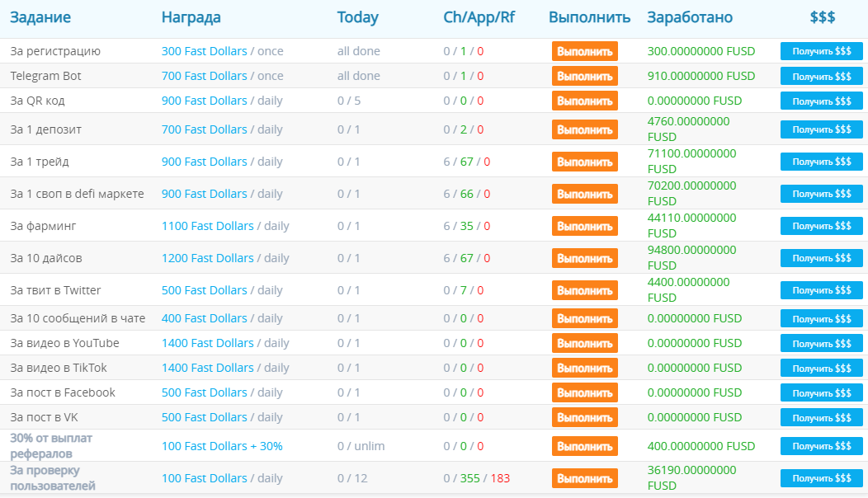Click Получить $$$ for За пост в Facebook
Image resolution: width=868 pixels, height=498 pixels.
pyautogui.click(x=822, y=392)
